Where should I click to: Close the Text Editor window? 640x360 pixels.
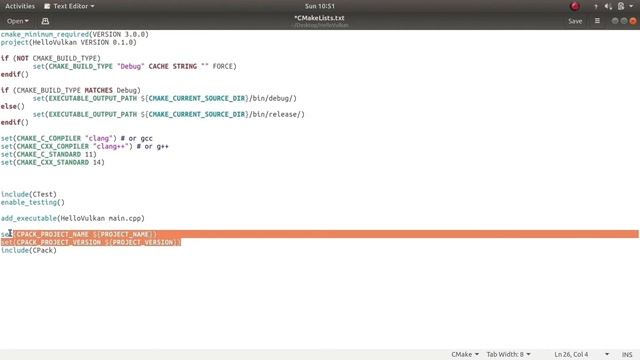point(633,21)
